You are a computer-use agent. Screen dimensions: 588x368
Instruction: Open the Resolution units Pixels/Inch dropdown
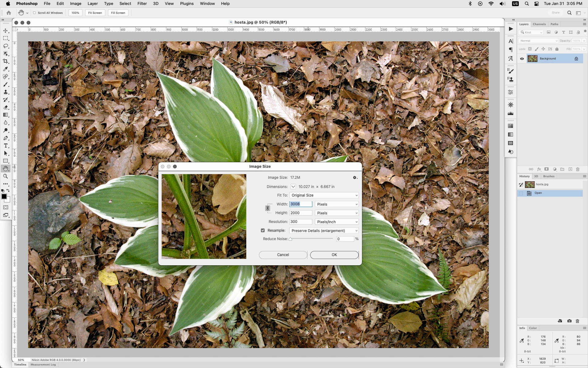[x=336, y=222]
